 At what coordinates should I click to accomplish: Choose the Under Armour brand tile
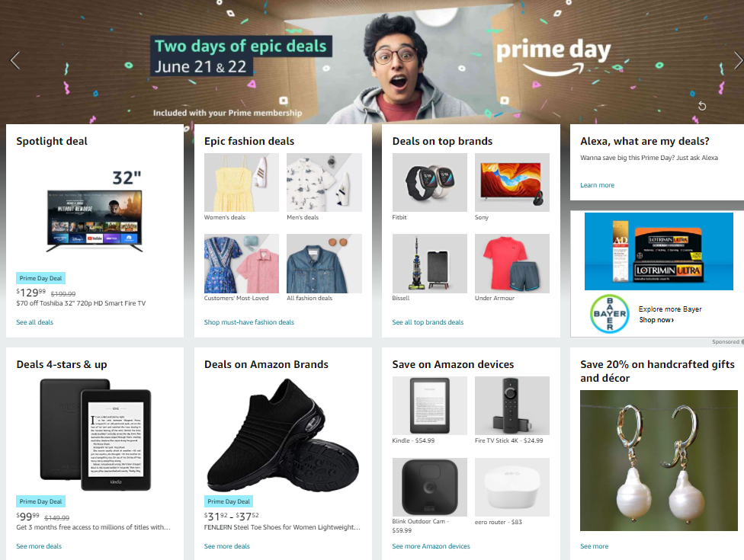(x=512, y=263)
